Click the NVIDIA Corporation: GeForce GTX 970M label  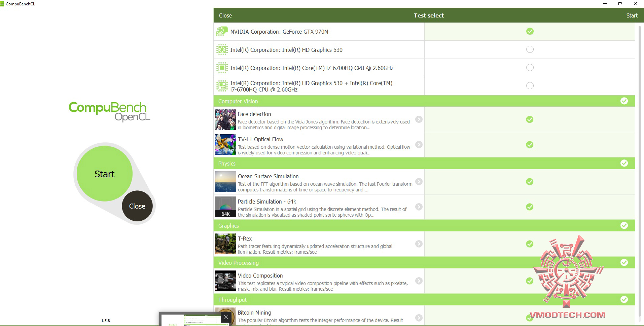tap(279, 32)
